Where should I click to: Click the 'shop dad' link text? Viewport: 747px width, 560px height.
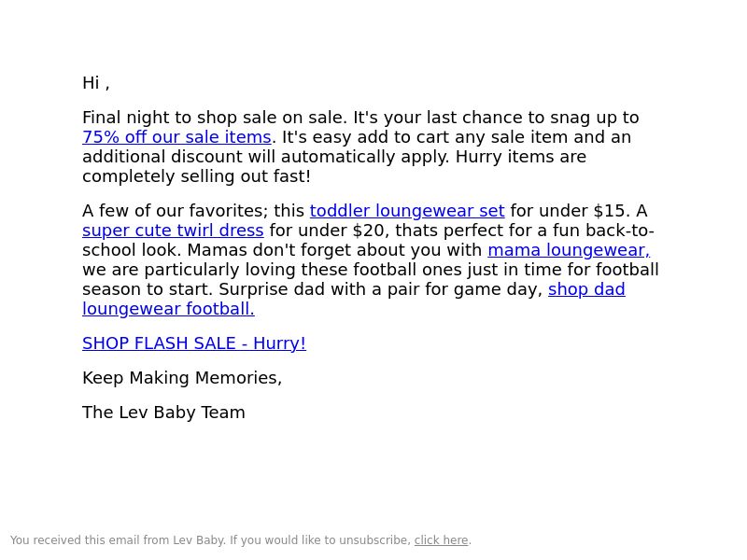coord(586,289)
